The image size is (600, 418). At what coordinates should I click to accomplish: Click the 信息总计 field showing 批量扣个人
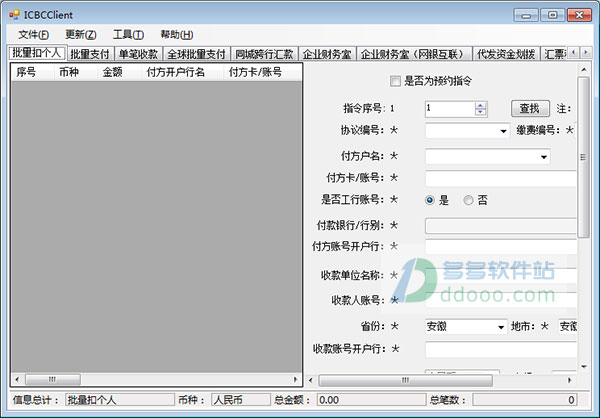pyautogui.click(x=120, y=400)
